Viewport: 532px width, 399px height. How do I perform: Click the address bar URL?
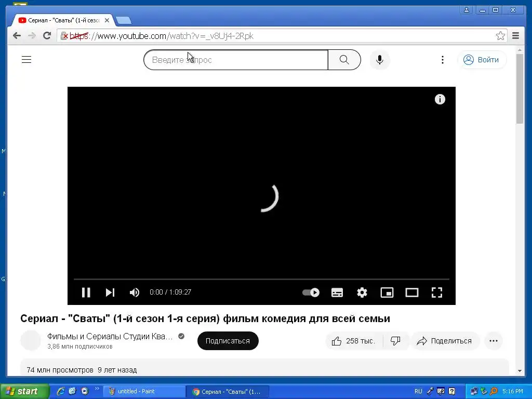(x=162, y=36)
